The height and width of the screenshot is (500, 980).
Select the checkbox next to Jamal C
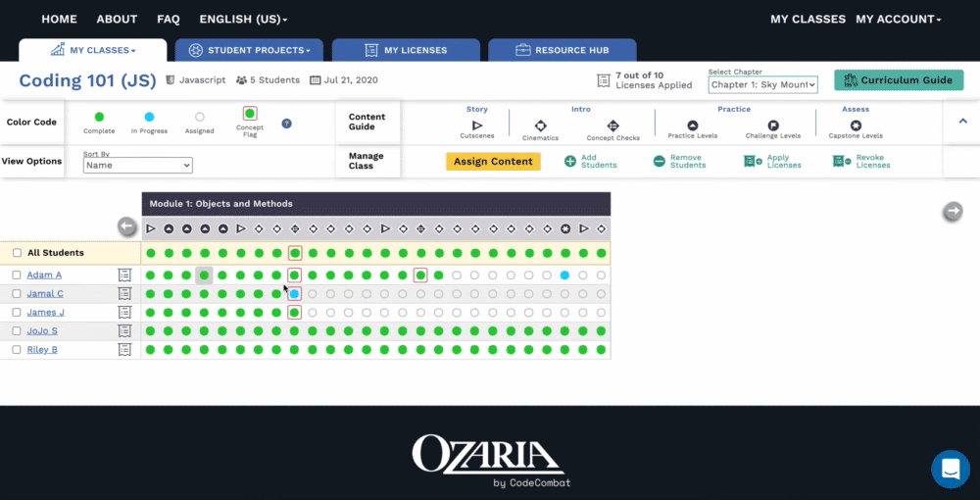point(17,293)
